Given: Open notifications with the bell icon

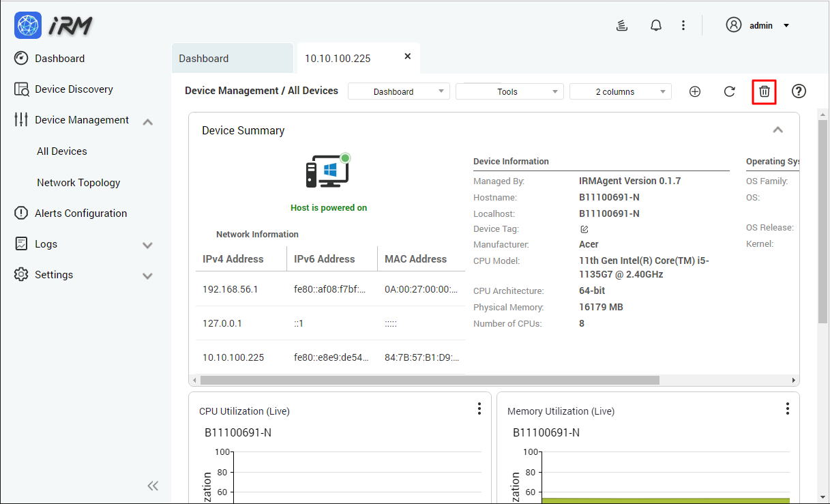Looking at the screenshot, I should click(655, 25).
